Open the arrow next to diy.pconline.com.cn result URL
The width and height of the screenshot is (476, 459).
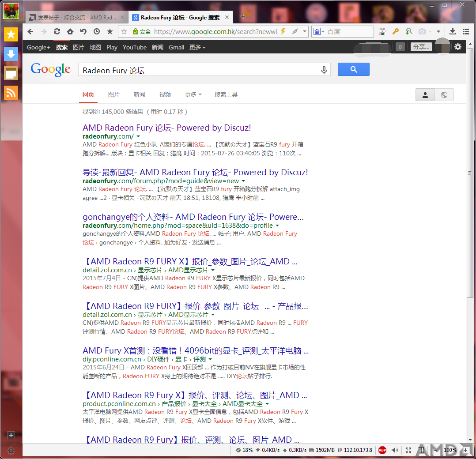210,360
